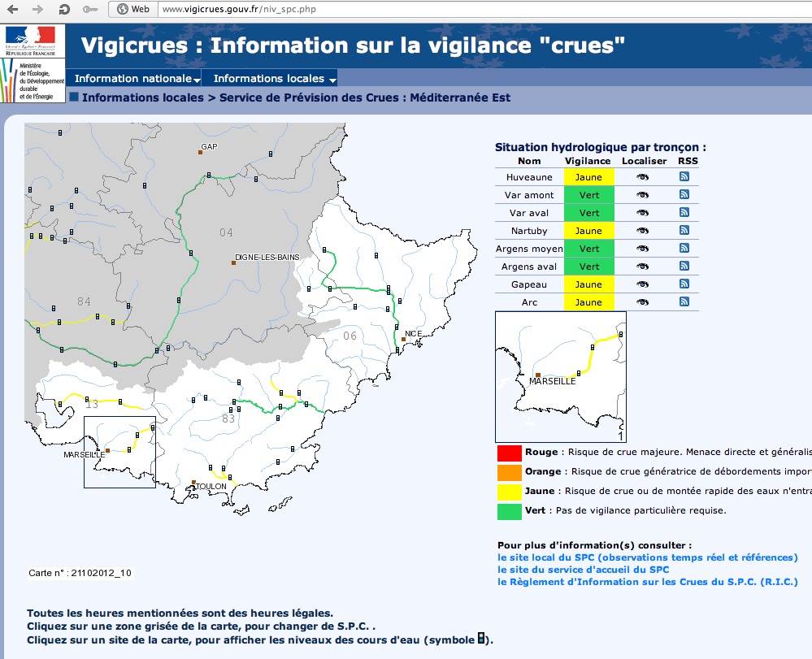The width and height of the screenshot is (812, 659).
Task: Locate Var amont using its eye icon
Action: 643,195
